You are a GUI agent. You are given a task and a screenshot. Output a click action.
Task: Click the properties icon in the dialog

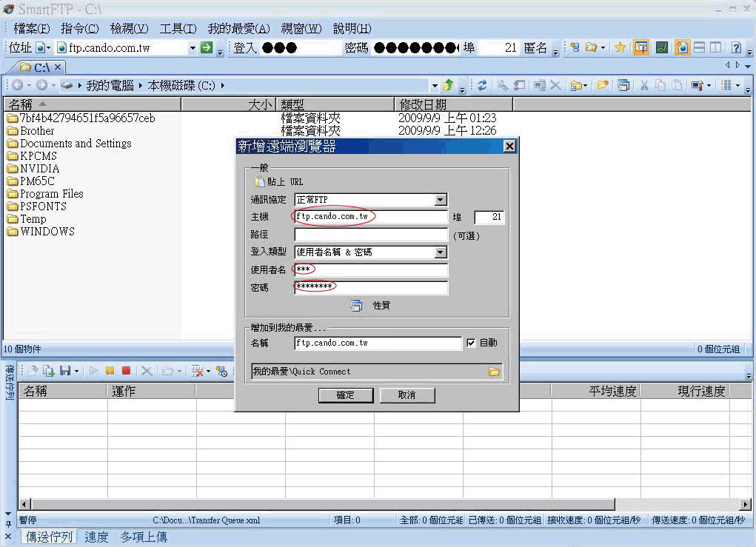coord(356,305)
